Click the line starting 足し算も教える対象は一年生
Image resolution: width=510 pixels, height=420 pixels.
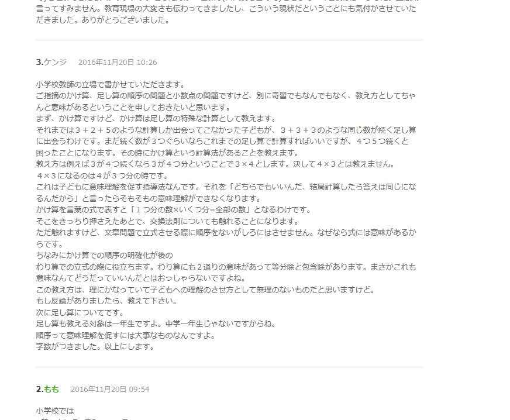pyautogui.click(x=157, y=324)
